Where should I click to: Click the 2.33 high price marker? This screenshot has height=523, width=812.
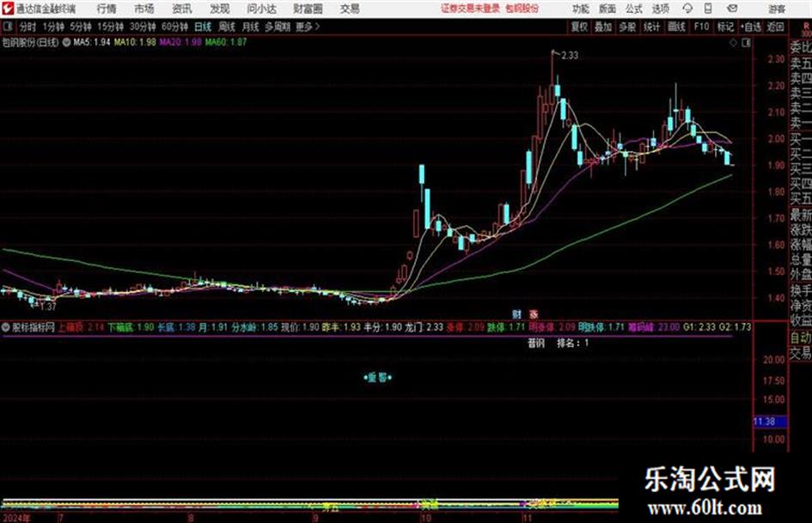[570, 56]
